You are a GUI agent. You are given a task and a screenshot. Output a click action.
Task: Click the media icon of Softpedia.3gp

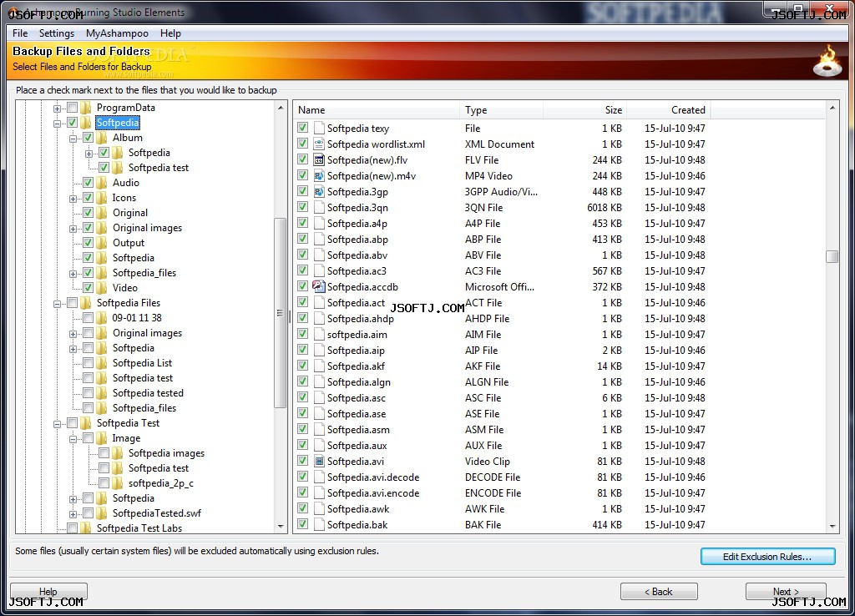(319, 191)
